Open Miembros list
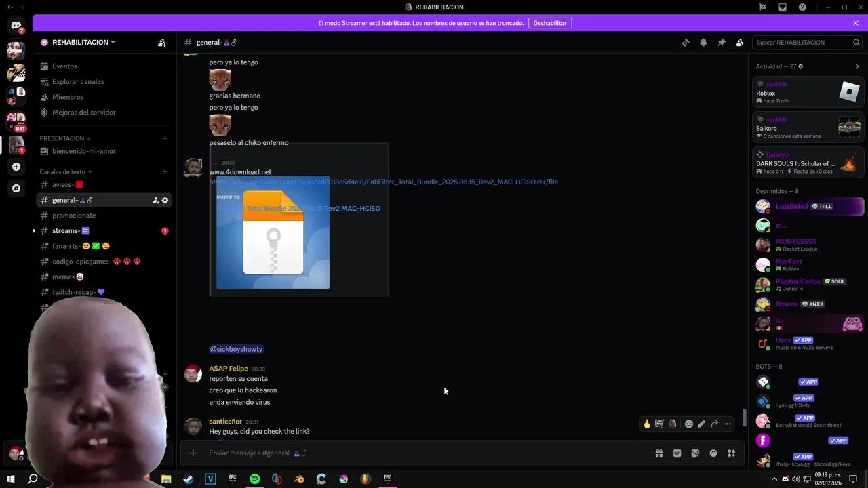This screenshot has width=868, height=488. point(104,97)
